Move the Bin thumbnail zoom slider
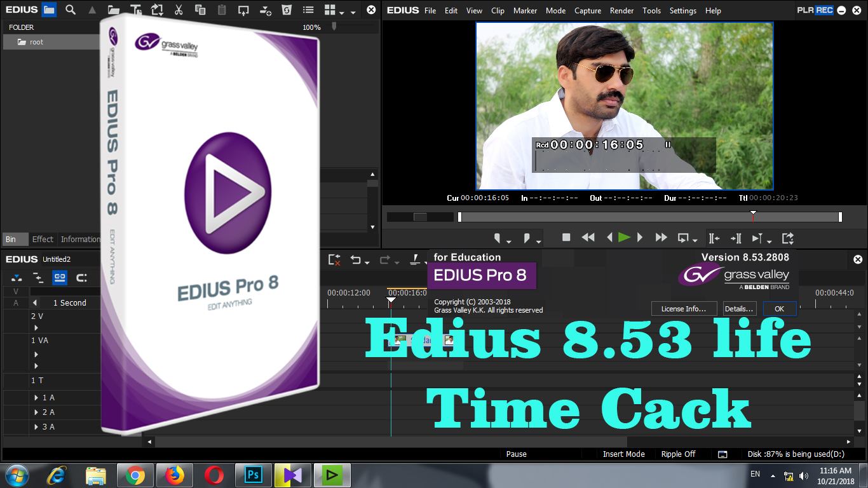Image resolution: width=868 pixels, height=488 pixels. click(334, 27)
